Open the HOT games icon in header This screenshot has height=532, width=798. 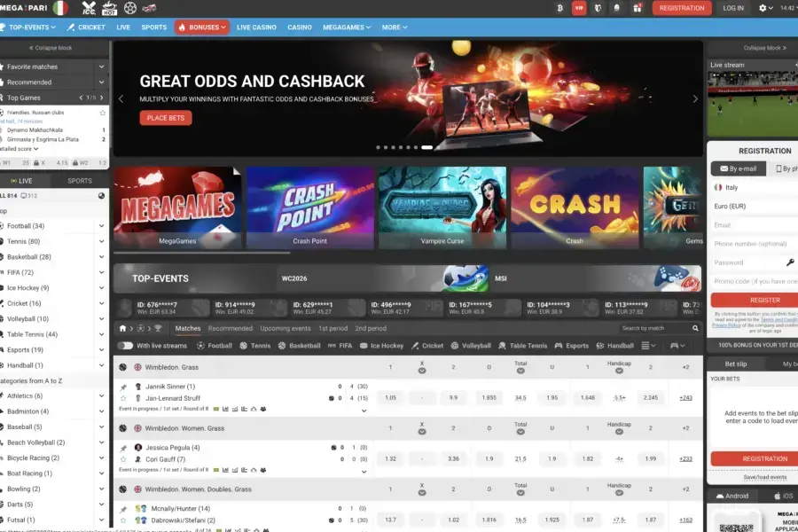(x=109, y=8)
